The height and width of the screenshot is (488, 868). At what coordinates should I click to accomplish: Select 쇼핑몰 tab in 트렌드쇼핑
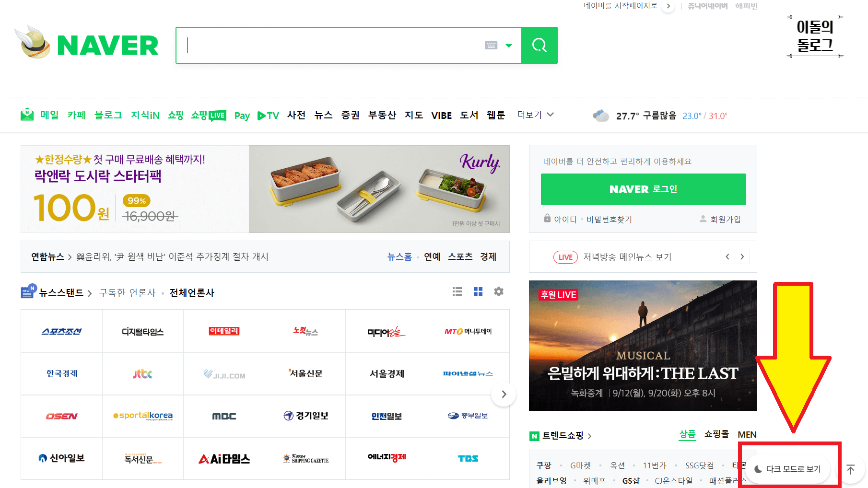coord(716,434)
